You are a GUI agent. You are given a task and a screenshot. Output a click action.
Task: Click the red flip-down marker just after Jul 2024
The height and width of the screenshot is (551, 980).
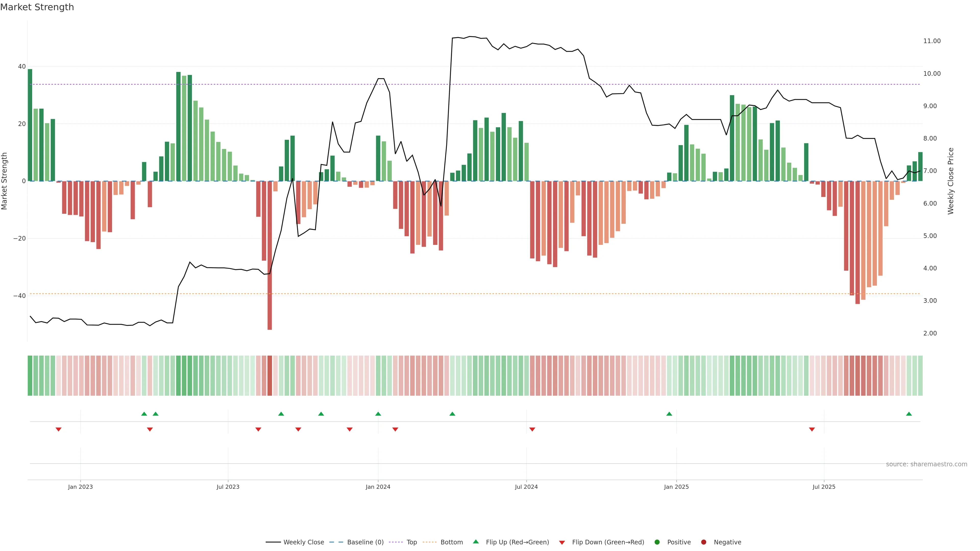[532, 429]
